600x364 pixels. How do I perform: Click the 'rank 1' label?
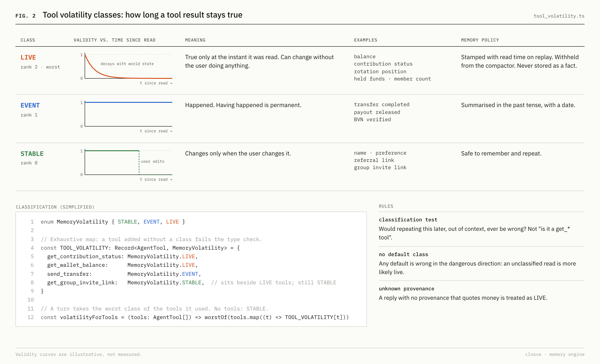pyautogui.click(x=29, y=115)
